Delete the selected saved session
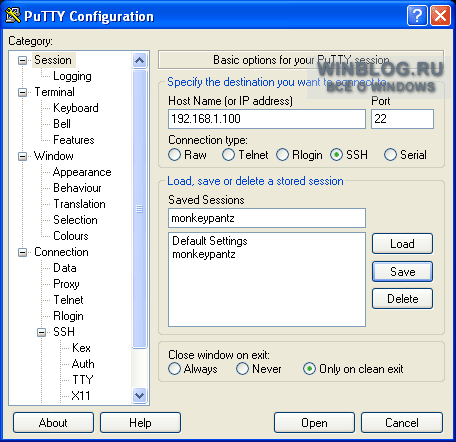Viewport: 456px width, 442px height. [402, 299]
